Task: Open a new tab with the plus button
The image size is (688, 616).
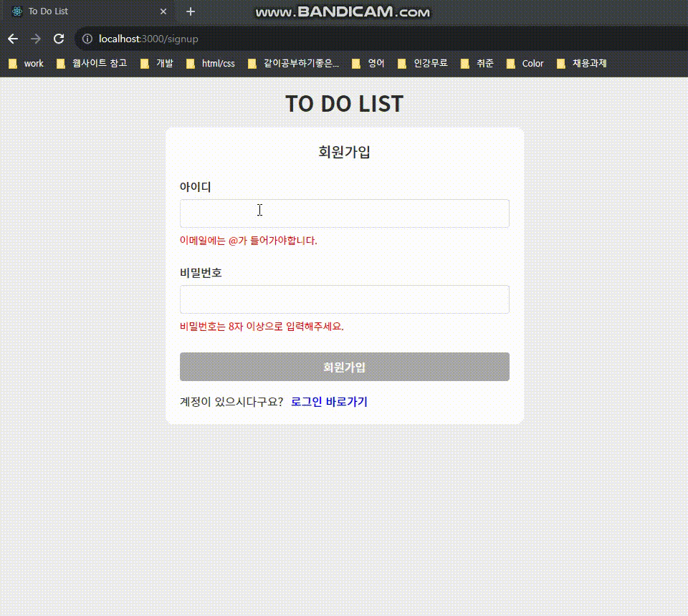Action: [x=190, y=11]
